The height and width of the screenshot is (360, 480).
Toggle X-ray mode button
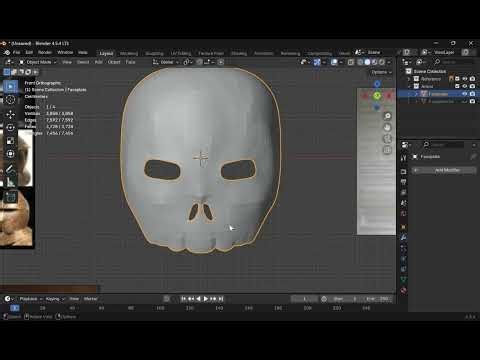pos(351,62)
